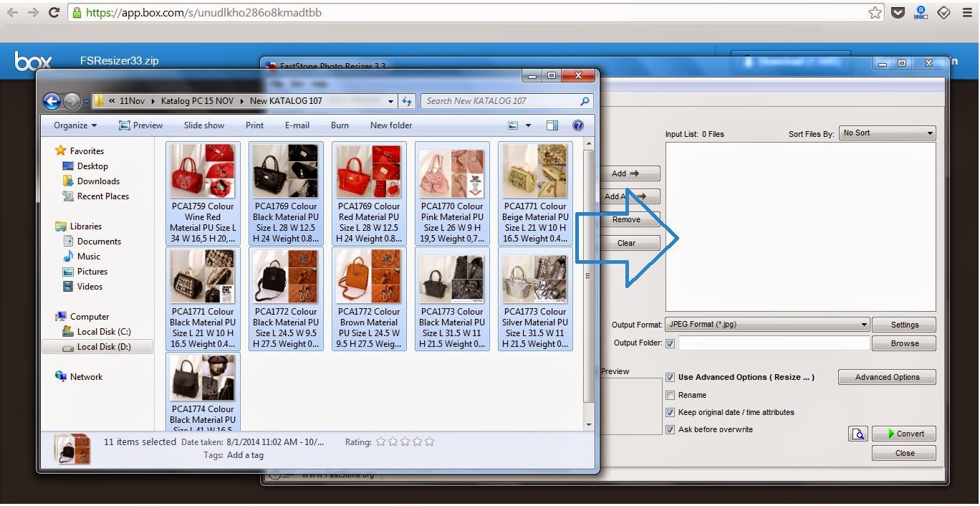Click the Advanced Options button
Viewport: 980px width, 506px height.
point(887,377)
